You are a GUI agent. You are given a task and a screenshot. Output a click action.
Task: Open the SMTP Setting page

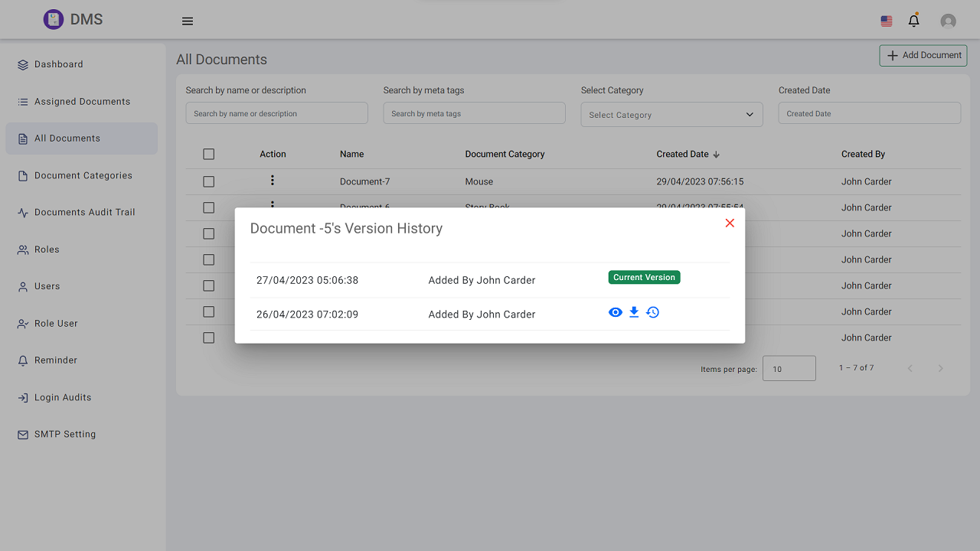tap(66, 434)
